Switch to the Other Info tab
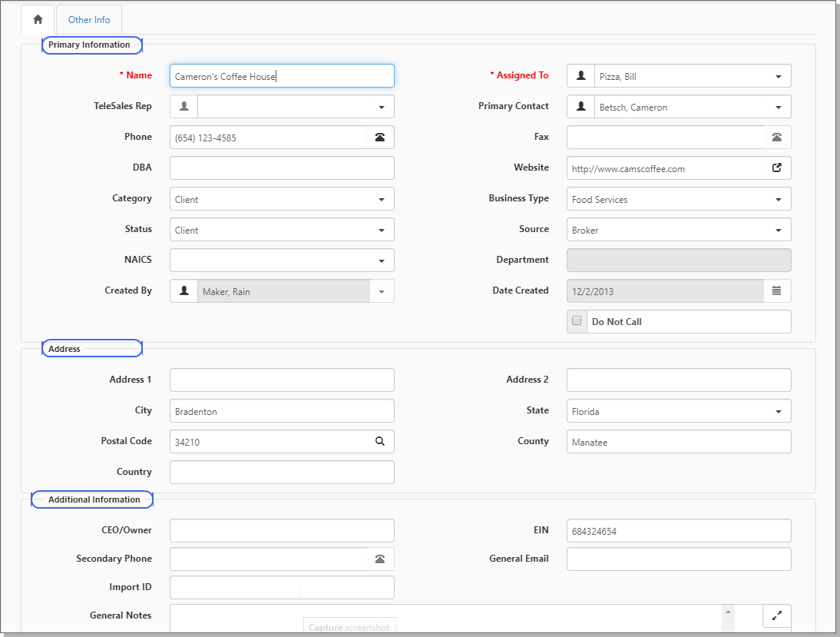This screenshot has width=840, height=637. point(89,20)
